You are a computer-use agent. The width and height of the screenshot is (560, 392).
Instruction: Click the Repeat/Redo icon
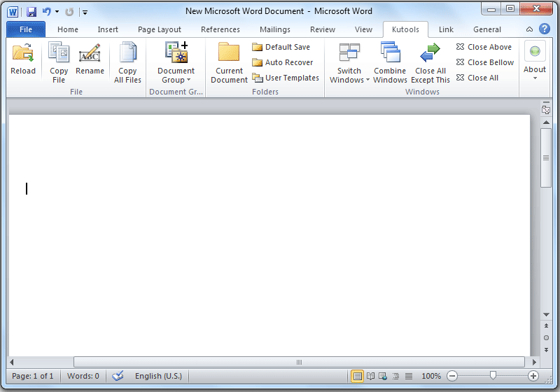coord(69,12)
